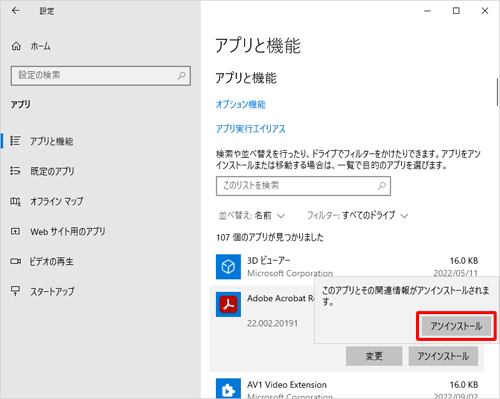Click the vertical scrollbar on the right

pos(497,92)
